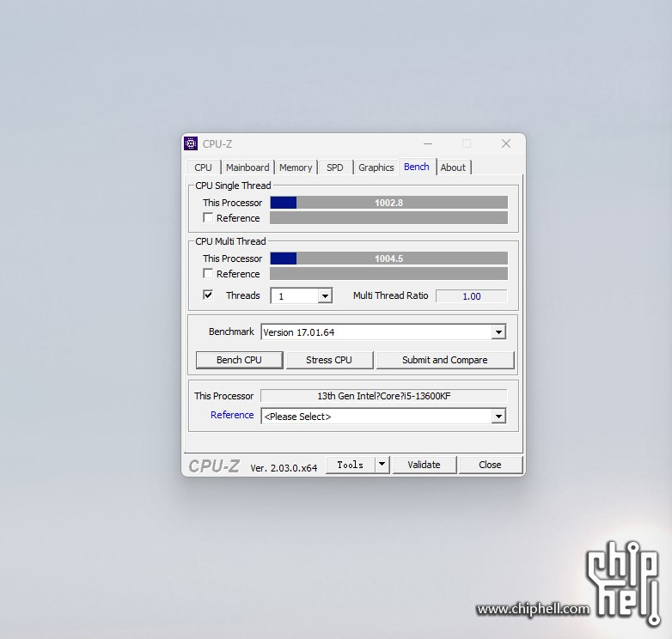This screenshot has width=672, height=639.
Task: Click the version text Ver. 2.03.0.x64
Action: coord(284,468)
